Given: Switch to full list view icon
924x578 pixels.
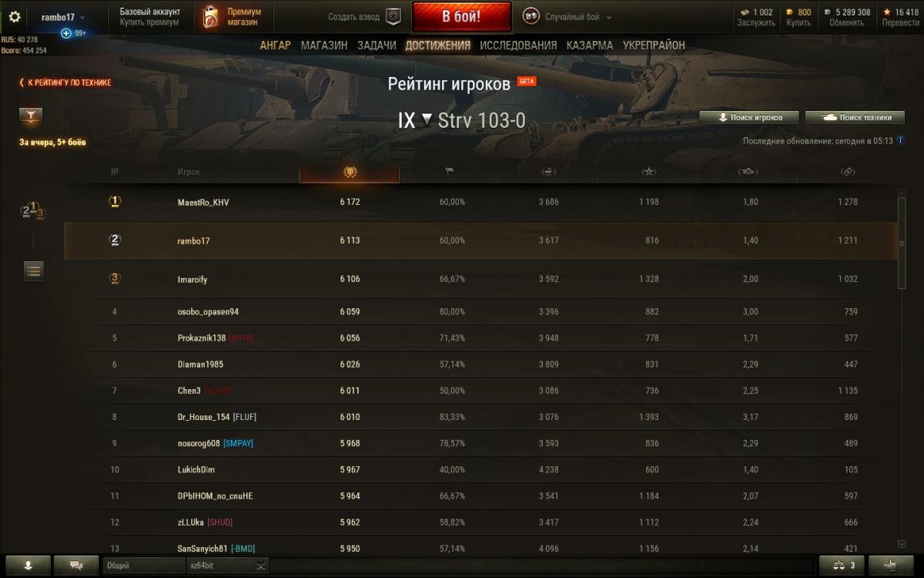Looking at the screenshot, I should [33, 271].
